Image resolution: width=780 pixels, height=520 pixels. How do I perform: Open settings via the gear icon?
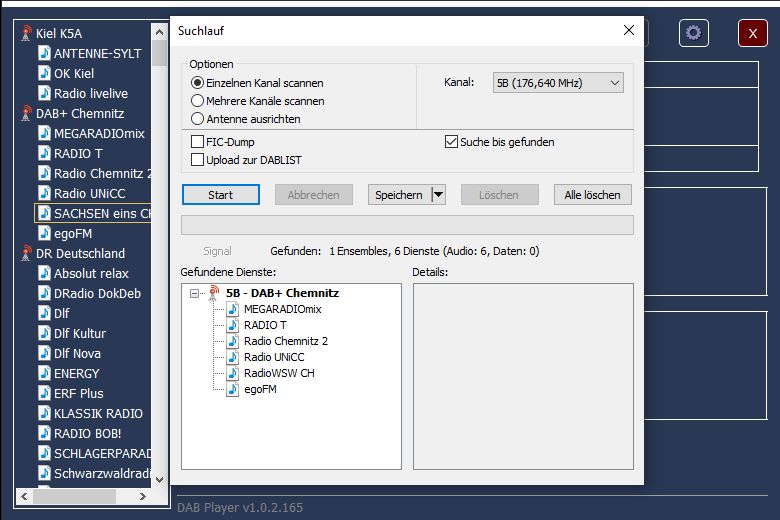[x=693, y=33]
